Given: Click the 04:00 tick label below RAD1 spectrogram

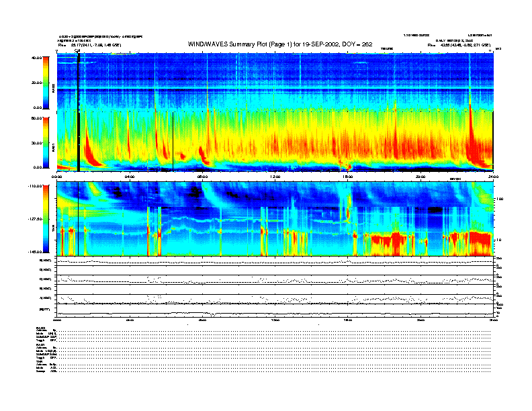Looking at the screenshot, I should point(130,177).
